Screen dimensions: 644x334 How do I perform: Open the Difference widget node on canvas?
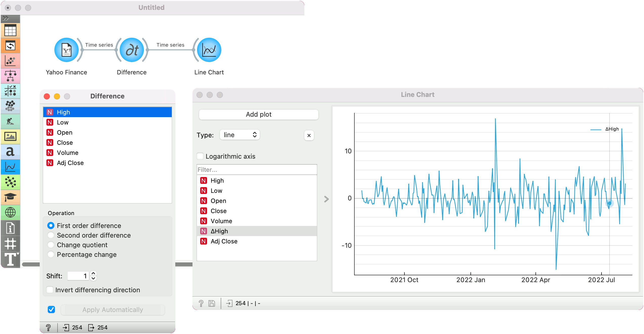tap(132, 50)
